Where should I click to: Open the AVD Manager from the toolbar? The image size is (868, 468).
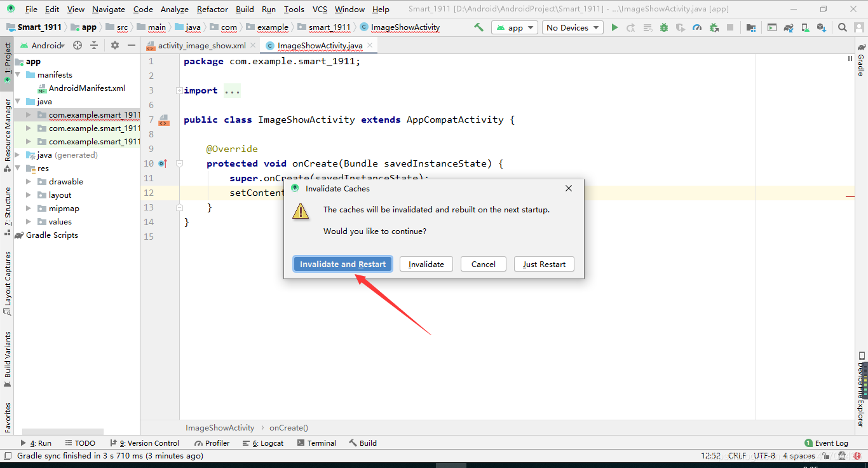click(x=805, y=27)
